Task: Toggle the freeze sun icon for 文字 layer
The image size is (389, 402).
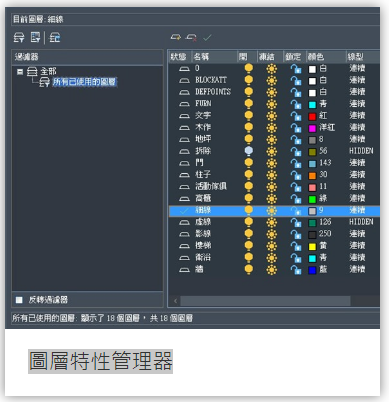Action: (x=272, y=116)
